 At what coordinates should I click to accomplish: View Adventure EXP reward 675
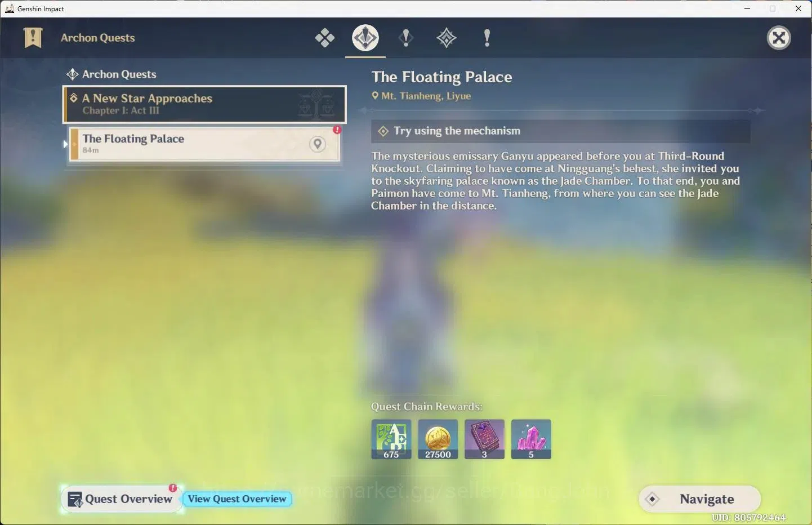coord(391,439)
